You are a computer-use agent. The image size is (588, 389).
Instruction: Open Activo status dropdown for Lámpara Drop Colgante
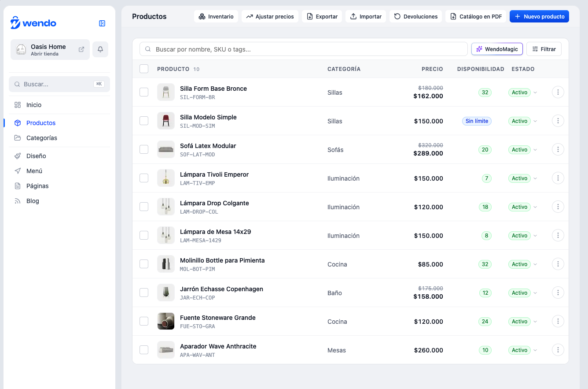[x=523, y=207]
